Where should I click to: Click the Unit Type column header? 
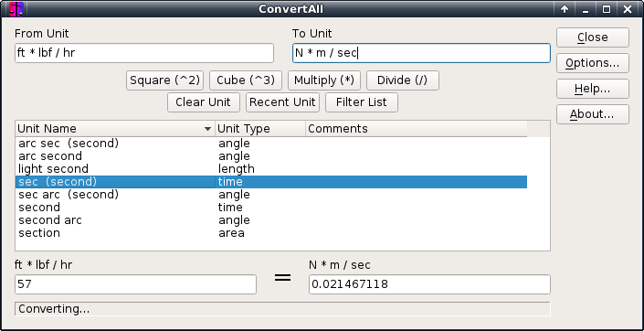(x=260, y=129)
